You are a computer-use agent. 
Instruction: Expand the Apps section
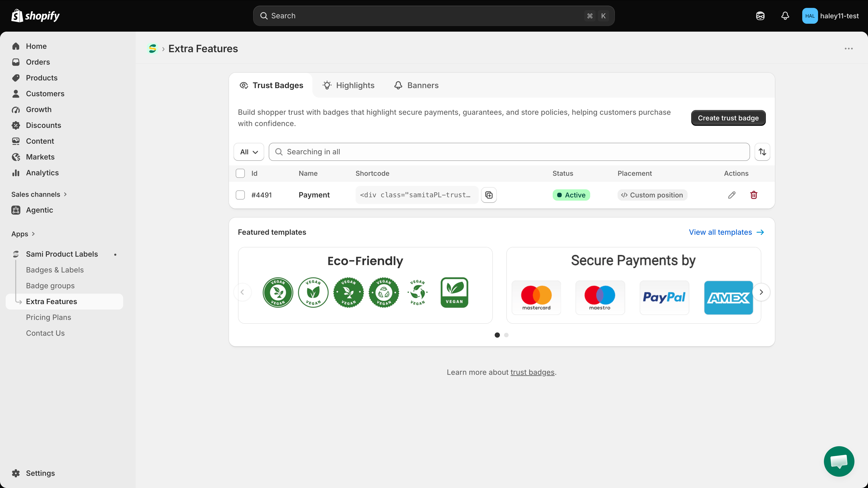click(x=23, y=234)
